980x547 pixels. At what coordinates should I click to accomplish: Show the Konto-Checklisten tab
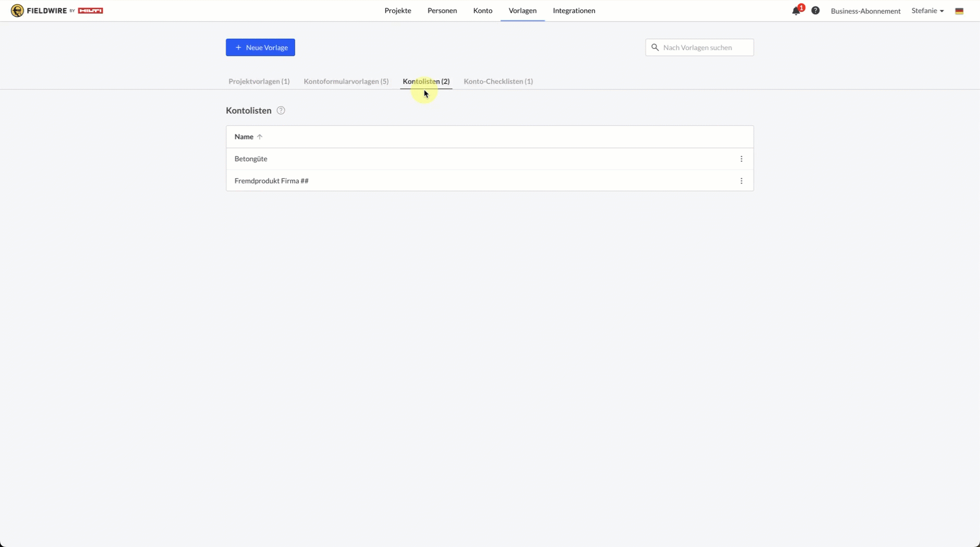click(x=498, y=82)
